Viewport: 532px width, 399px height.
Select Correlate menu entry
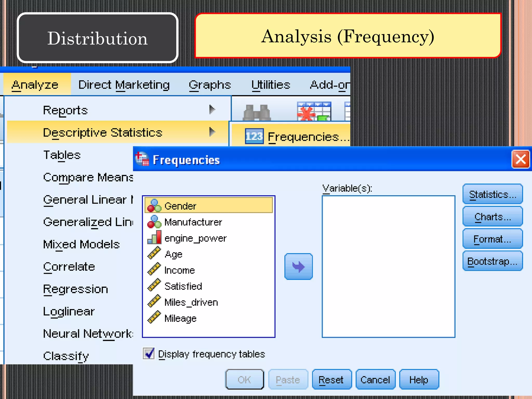69,267
